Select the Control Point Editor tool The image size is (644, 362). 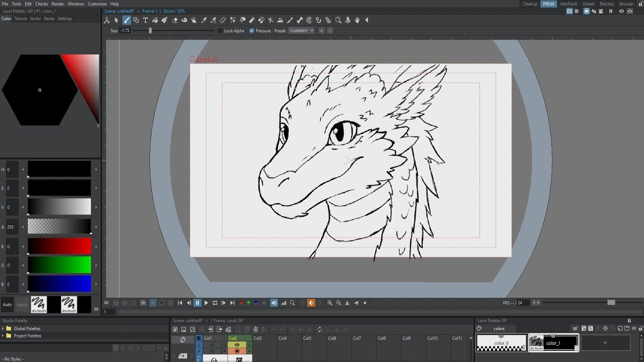233,20
